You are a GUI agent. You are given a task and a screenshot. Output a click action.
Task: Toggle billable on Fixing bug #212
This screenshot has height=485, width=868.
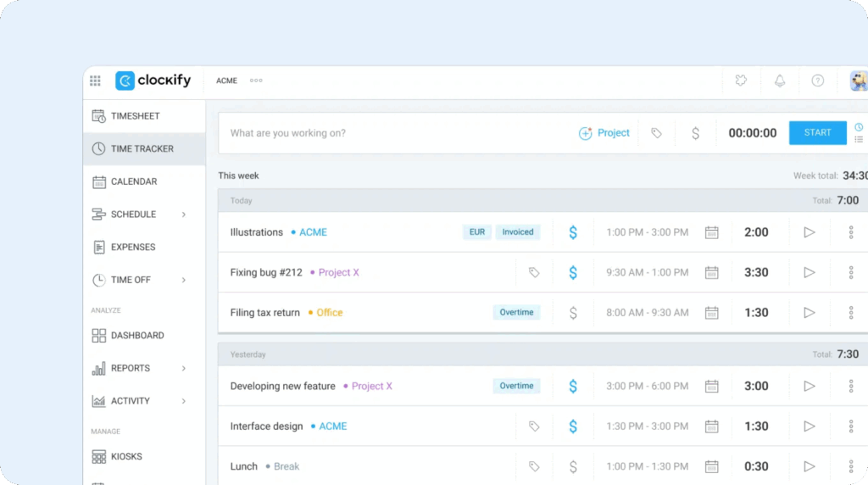click(x=573, y=272)
